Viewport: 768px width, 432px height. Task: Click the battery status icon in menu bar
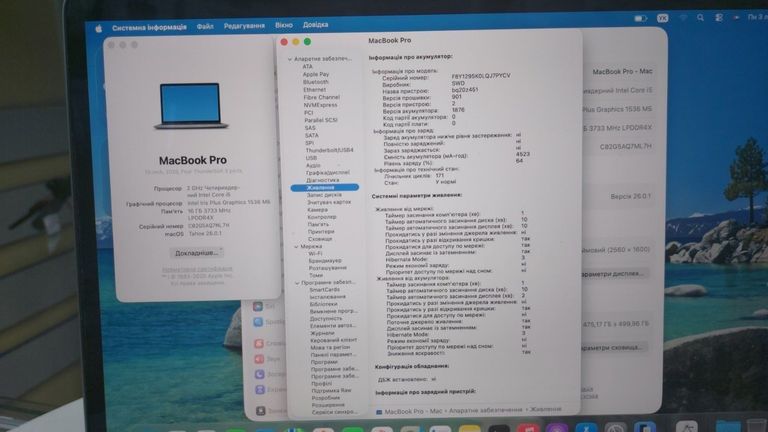coord(640,18)
